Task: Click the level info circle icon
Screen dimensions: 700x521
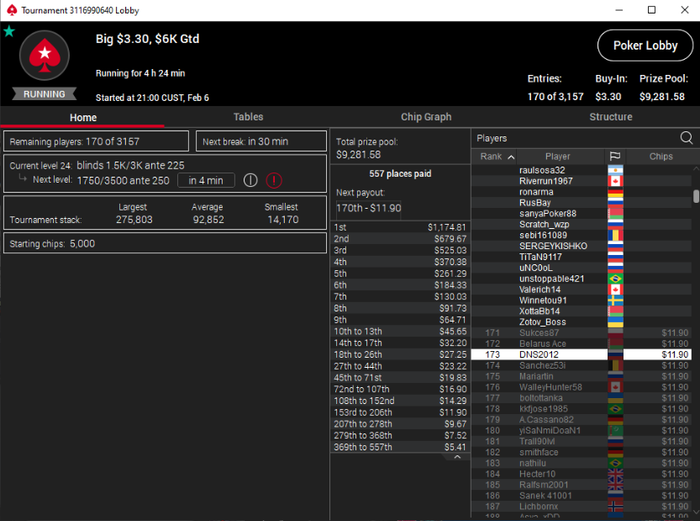Action: pyautogui.click(x=250, y=180)
